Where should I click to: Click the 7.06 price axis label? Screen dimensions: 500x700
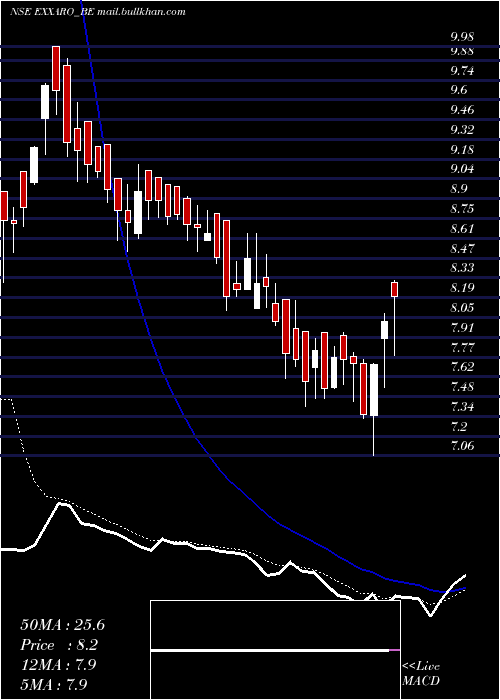coord(462,446)
